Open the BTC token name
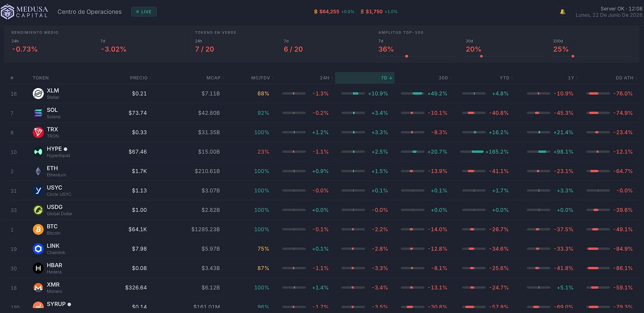 52,227
